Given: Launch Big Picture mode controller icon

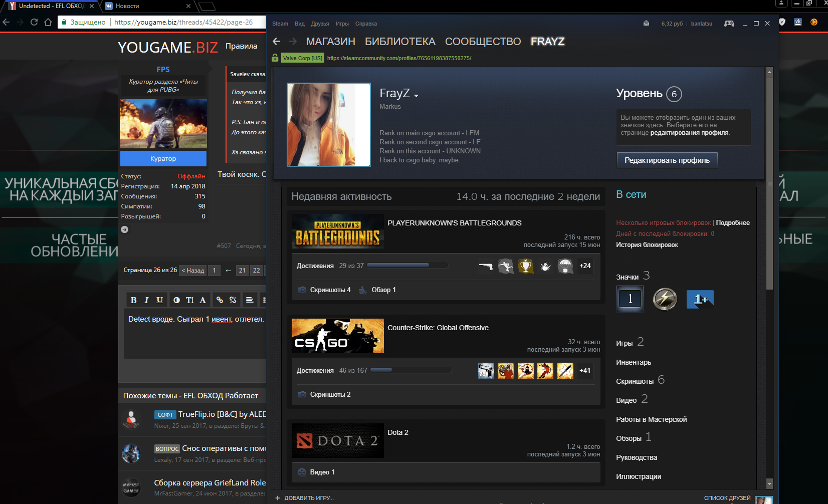Looking at the screenshot, I should (x=729, y=24).
